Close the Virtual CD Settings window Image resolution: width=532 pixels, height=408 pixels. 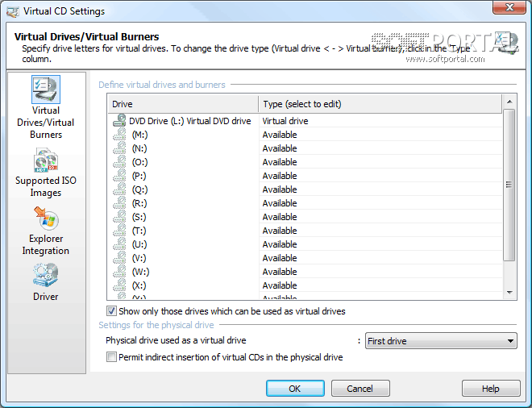tap(509, 7)
